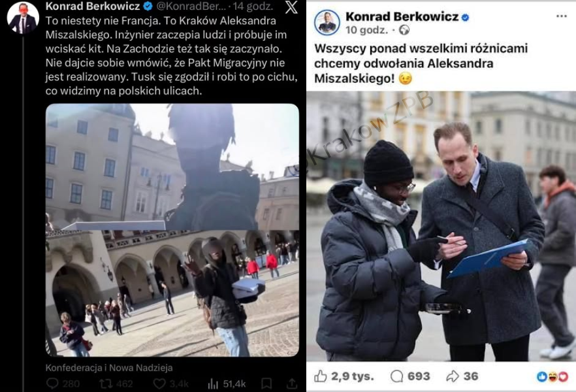The width and height of the screenshot is (576, 392).
Task: Bookmark the tweet
Action: 266,384
